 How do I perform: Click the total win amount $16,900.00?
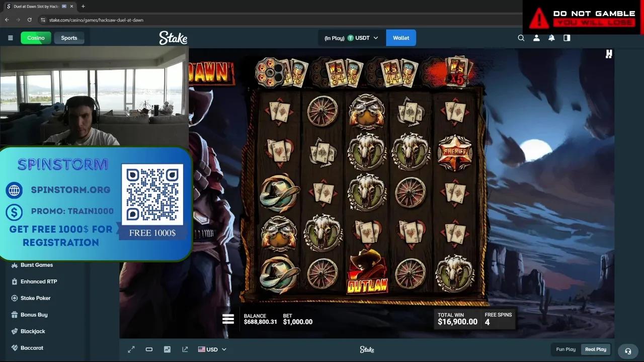(457, 322)
